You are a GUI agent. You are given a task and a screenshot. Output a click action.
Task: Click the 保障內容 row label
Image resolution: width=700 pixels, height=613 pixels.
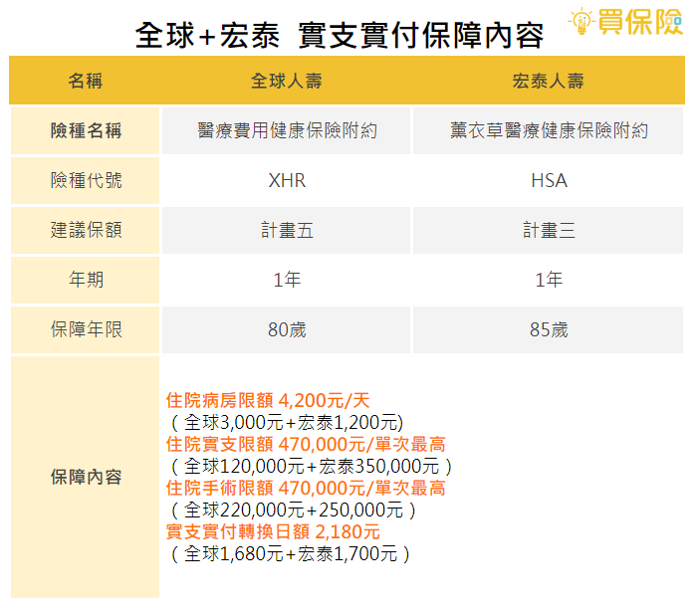pyautogui.click(x=85, y=477)
